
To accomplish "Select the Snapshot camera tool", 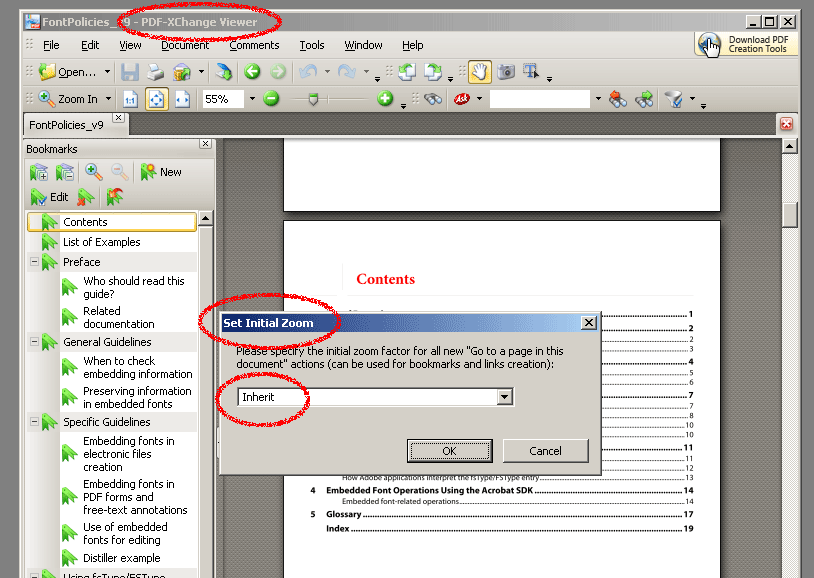I will [506, 72].
